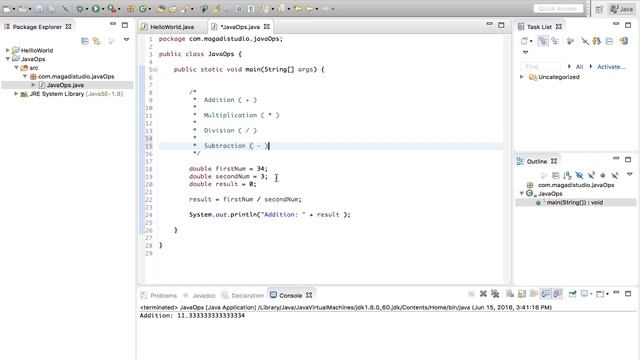Click the Activate... task link
The height and width of the screenshot is (360, 640).
[x=611, y=67]
